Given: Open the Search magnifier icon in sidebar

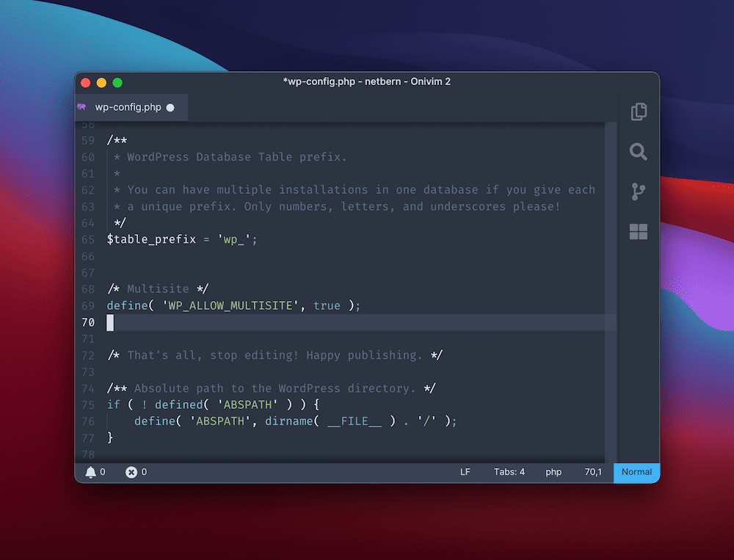Looking at the screenshot, I should point(638,152).
